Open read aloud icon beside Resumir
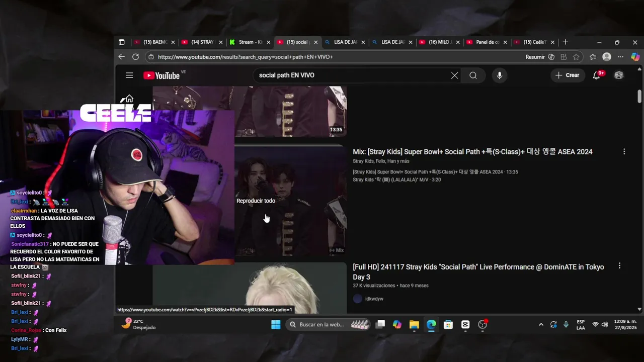Viewport: 644px width, 362px height. click(551, 57)
